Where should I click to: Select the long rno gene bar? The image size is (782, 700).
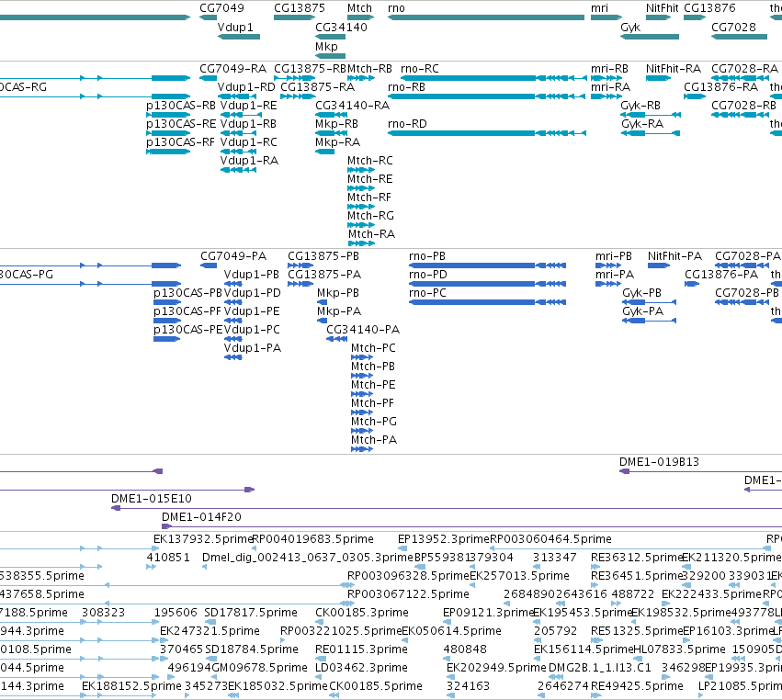pos(486,17)
